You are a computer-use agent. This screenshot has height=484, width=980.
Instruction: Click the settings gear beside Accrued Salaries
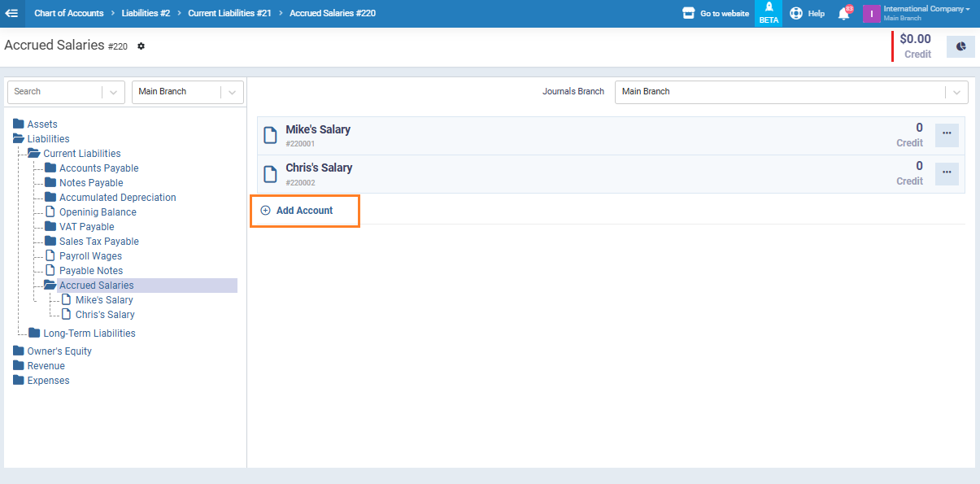click(141, 46)
